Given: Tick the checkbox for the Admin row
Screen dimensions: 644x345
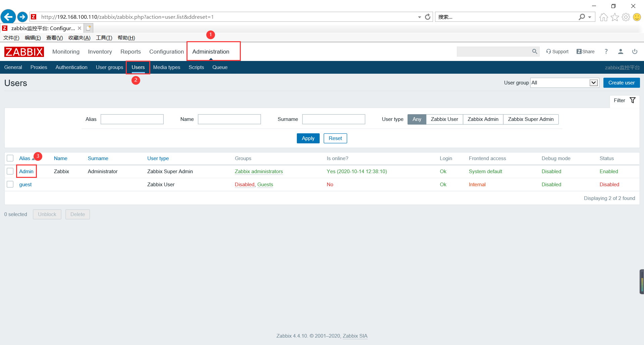Looking at the screenshot, I should click(10, 171).
